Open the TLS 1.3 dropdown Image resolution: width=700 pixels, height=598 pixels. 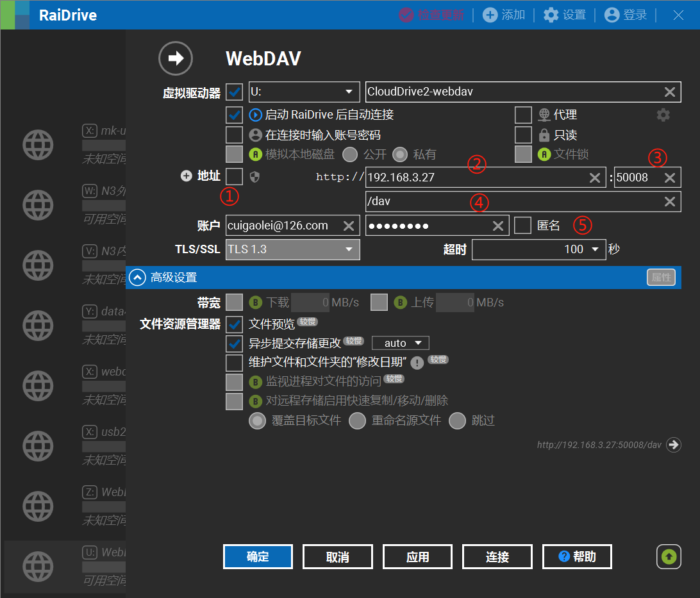click(x=293, y=249)
